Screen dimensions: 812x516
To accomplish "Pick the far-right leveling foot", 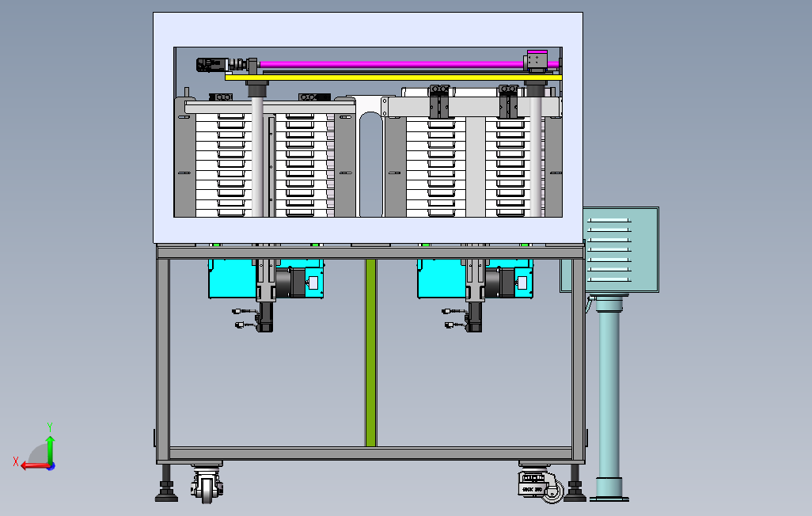I will click(x=575, y=484).
